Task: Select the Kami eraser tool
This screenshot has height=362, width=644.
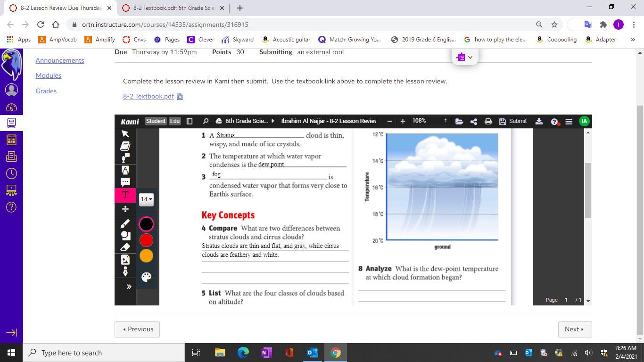Action: 125,247
